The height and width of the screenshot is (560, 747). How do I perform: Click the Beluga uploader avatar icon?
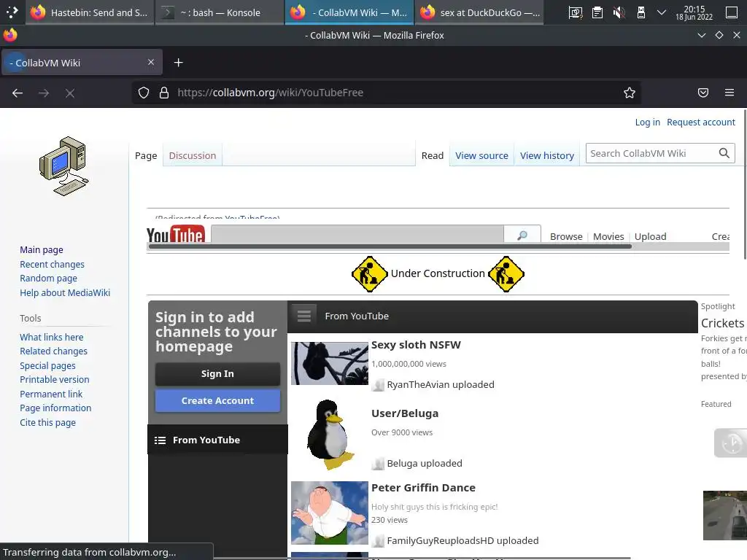click(379, 464)
